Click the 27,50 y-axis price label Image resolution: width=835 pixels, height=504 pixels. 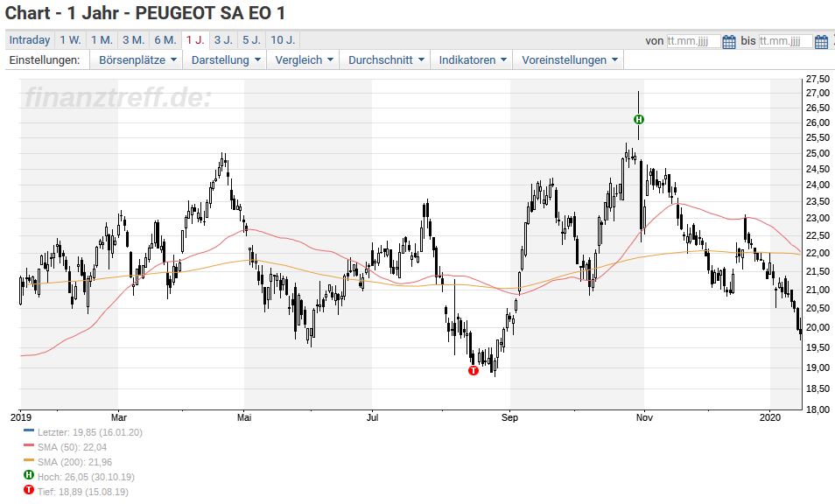(817, 80)
